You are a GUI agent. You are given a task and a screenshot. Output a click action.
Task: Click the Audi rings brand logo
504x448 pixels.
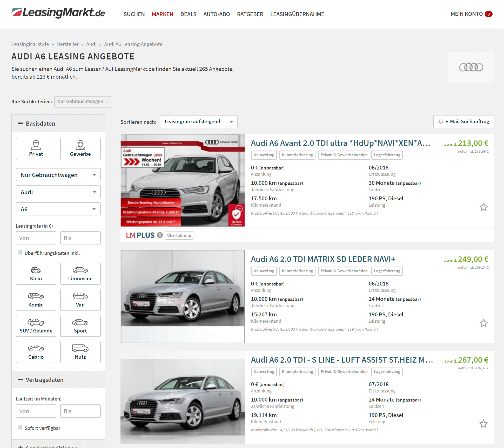point(471,67)
